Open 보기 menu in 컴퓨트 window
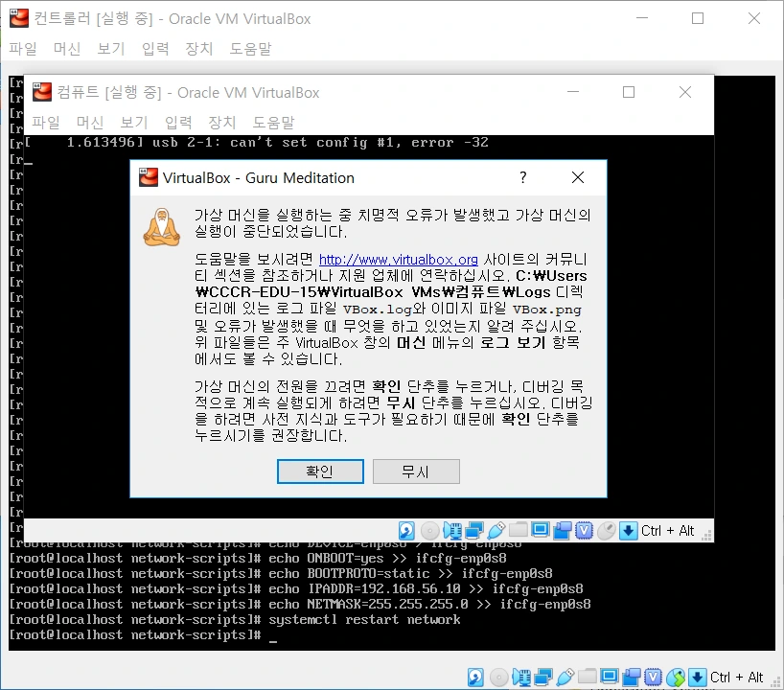784x690 pixels. click(x=134, y=122)
